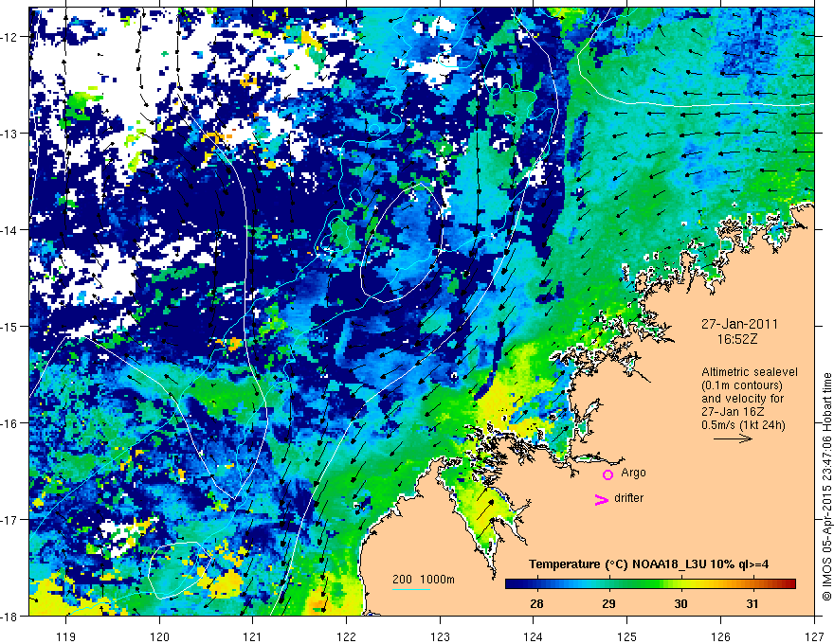Click longitude axis label 127
Screen dimensions: 834x644
pos(814,636)
